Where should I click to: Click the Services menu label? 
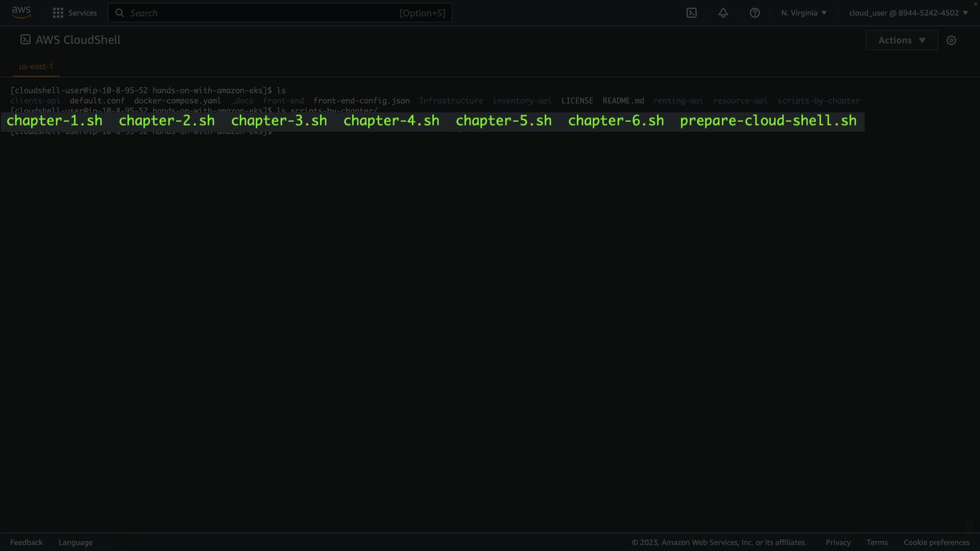coord(82,13)
